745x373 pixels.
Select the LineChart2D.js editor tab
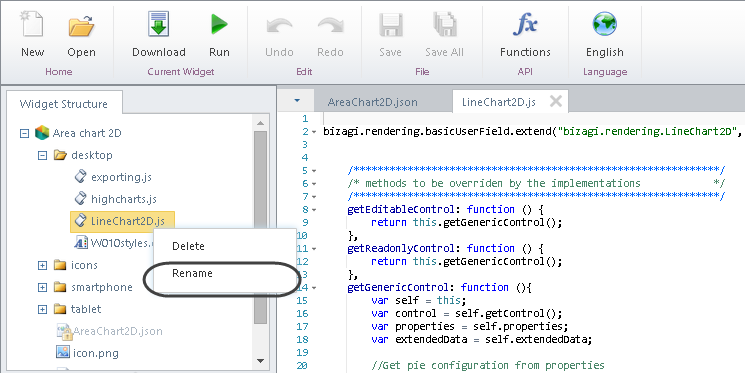(x=499, y=102)
